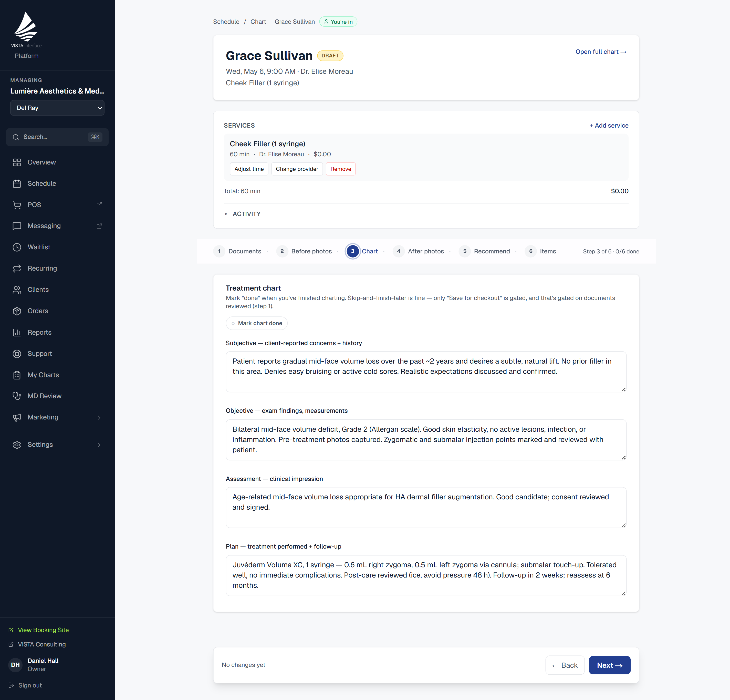Open the Overview menu item
This screenshot has height=700, width=730.
pyautogui.click(x=57, y=162)
